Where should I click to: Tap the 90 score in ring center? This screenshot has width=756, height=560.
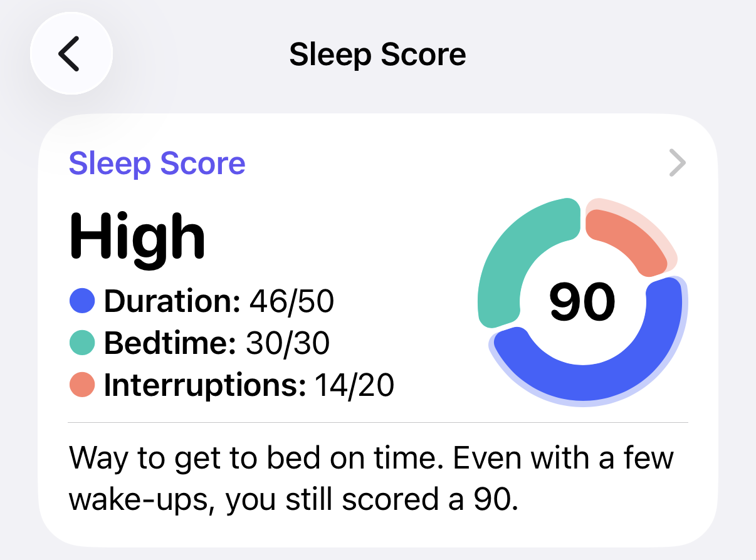click(x=582, y=302)
